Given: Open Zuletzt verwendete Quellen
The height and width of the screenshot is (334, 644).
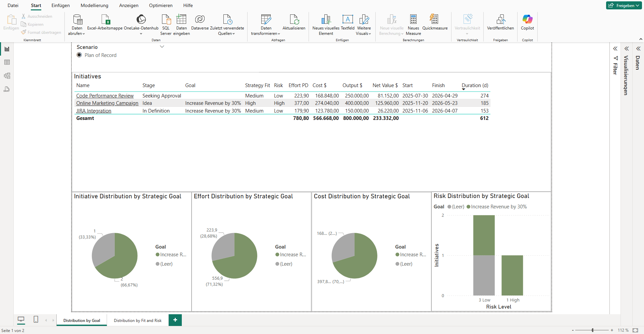Looking at the screenshot, I should point(227,24).
